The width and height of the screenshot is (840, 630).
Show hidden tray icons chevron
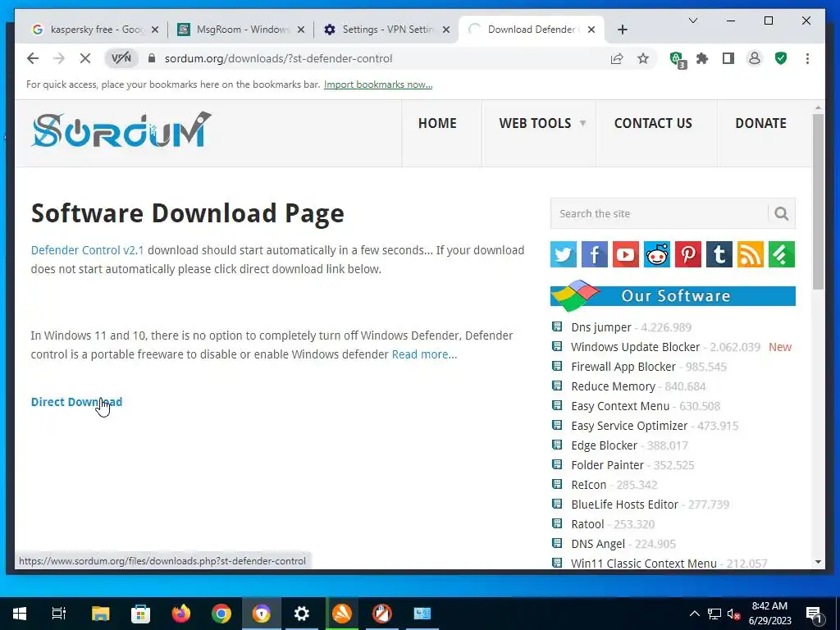694,614
